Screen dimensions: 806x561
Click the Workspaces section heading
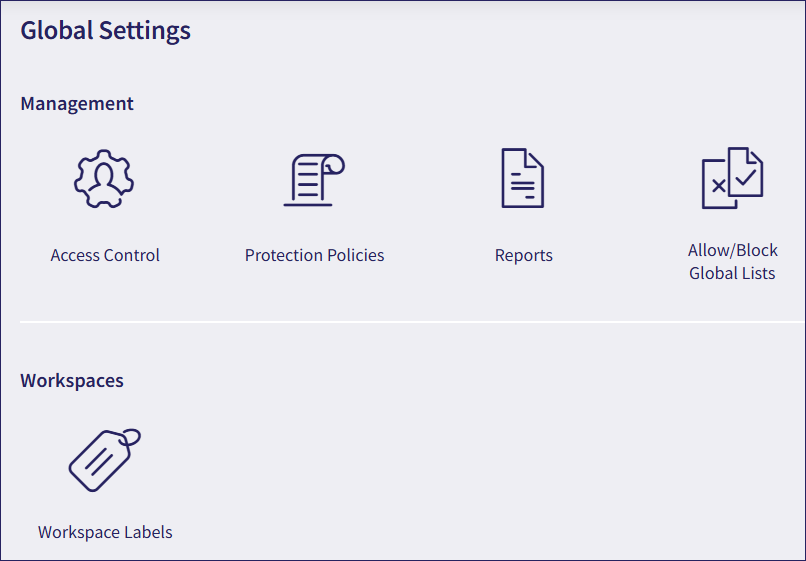tap(72, 380)
